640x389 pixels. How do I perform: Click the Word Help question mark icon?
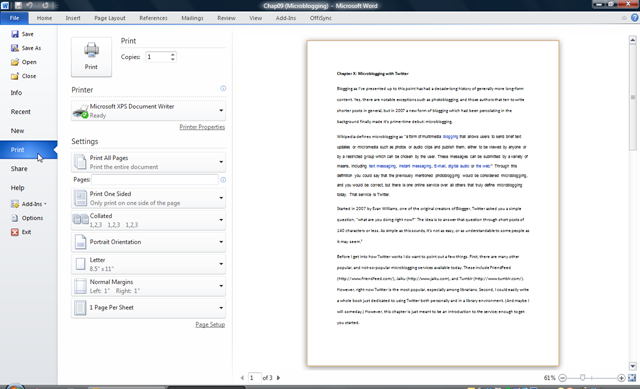(x=635, y=18)
